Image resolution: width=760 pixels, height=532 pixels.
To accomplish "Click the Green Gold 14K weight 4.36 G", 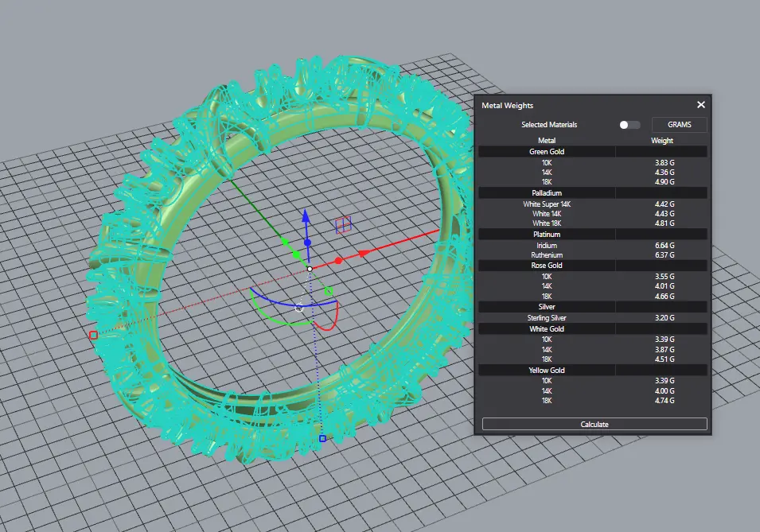I will pyautogui.click(x=665, y=172).
